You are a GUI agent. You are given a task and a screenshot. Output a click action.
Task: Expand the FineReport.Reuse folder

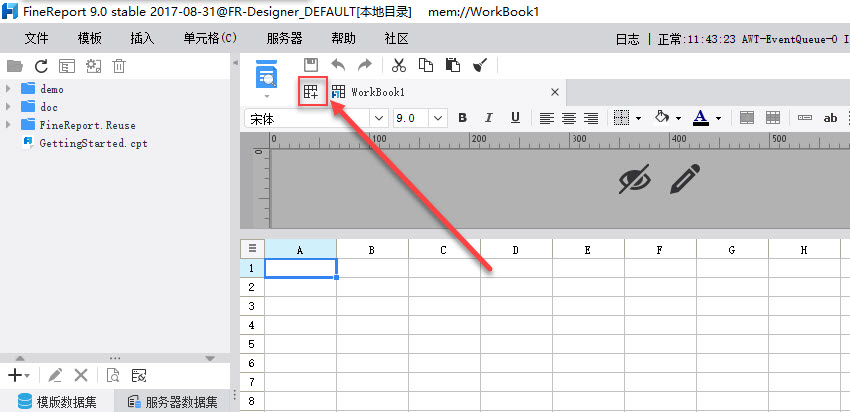tap(8, 125)
